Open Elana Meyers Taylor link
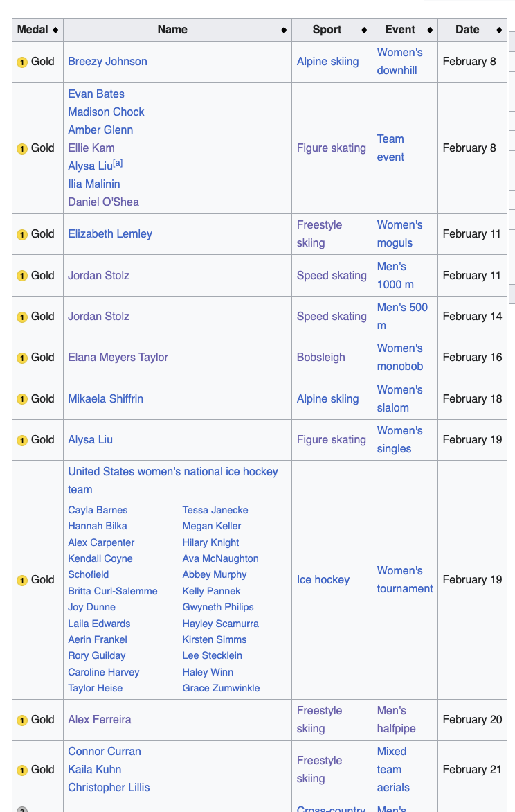This screenshot has width=515, height=812. [118, 358]
